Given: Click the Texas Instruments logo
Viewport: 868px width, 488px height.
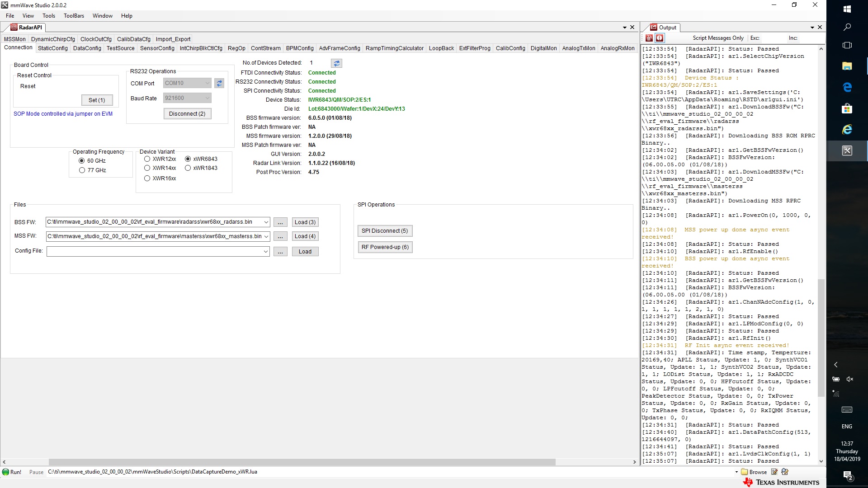Looking at the screenshot, I should pyautogui.click(x=782, y=483).
